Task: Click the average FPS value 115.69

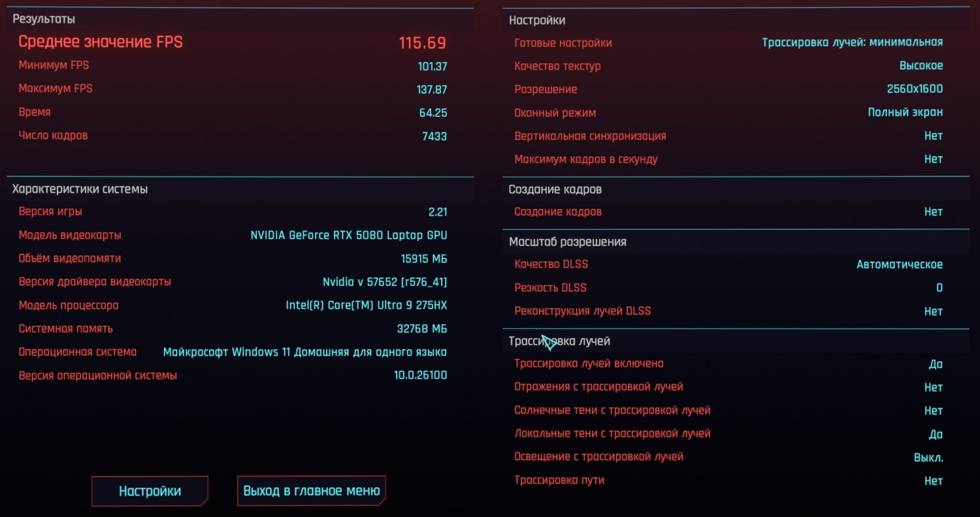Action: coord(423,43)
